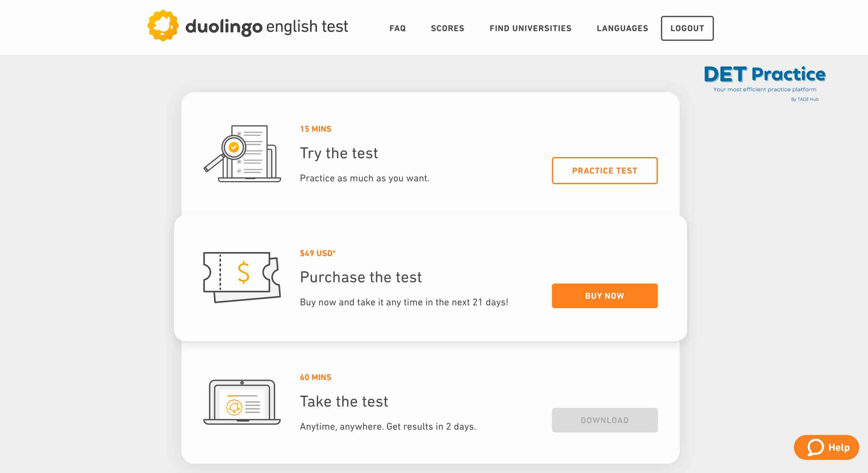868x473 pixels.
Task: Click the Duolingo owl logo icon
Action: coord(163,26)
